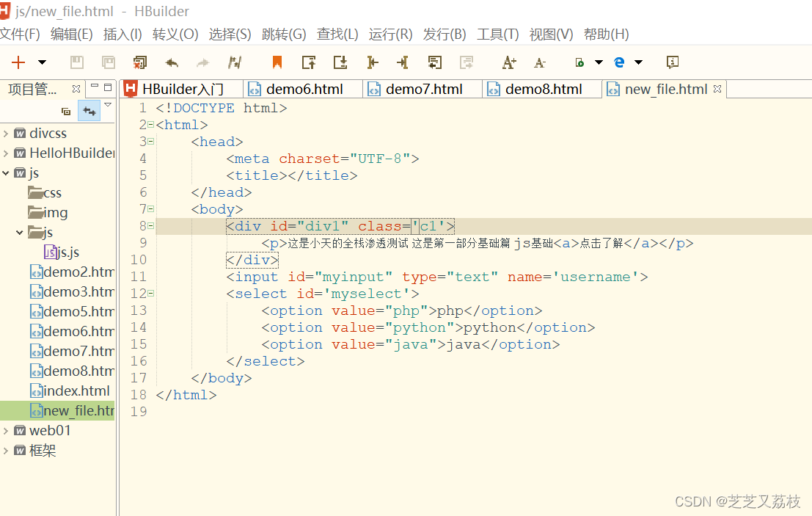Click the save all toolbar icon
The width and height of the screenshot is (812, 516).
(x=109, y=62)
